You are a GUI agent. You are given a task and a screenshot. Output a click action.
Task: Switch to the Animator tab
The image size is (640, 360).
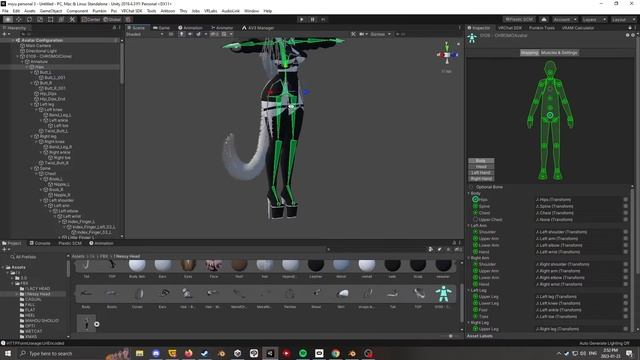pos(222,28)
